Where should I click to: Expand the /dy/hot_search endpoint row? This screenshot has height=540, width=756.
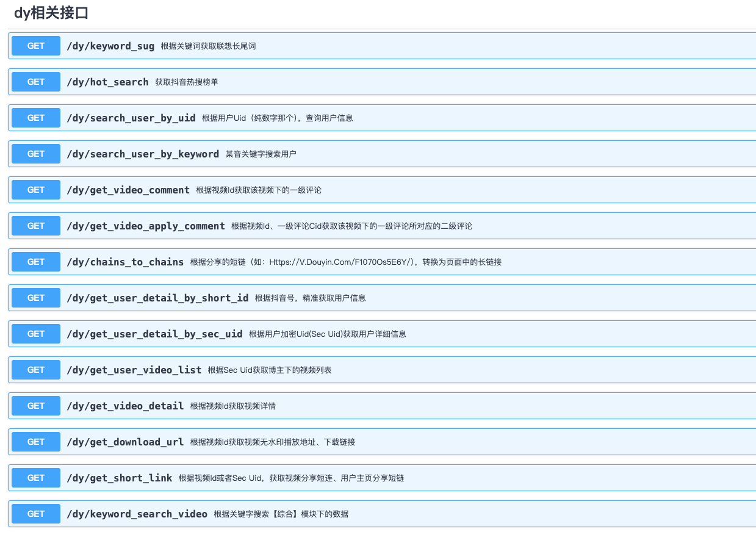pos(382,82)
